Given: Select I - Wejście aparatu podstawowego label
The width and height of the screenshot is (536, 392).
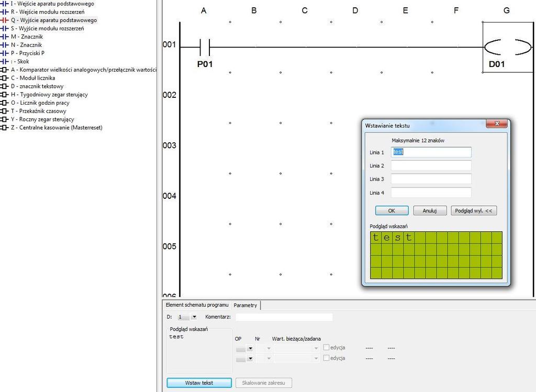Looking at the screenshot, I should (52, 4).
